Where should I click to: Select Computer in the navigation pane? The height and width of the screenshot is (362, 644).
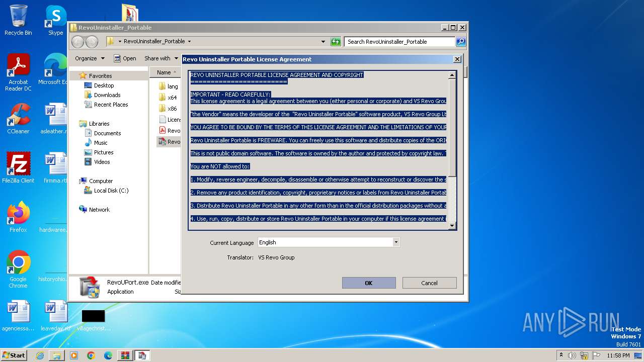(x=101, y=181)
